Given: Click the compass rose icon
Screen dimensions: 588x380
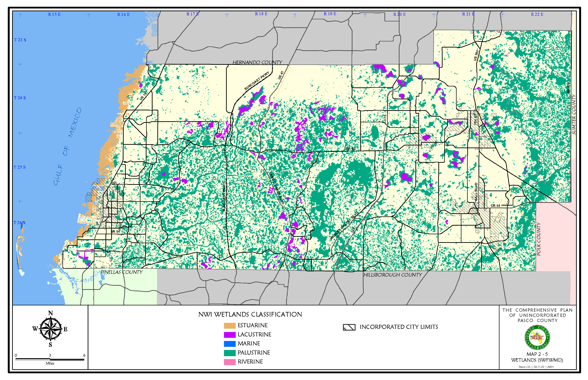Looking at the screenshot, I should click(x=50, y=329).
